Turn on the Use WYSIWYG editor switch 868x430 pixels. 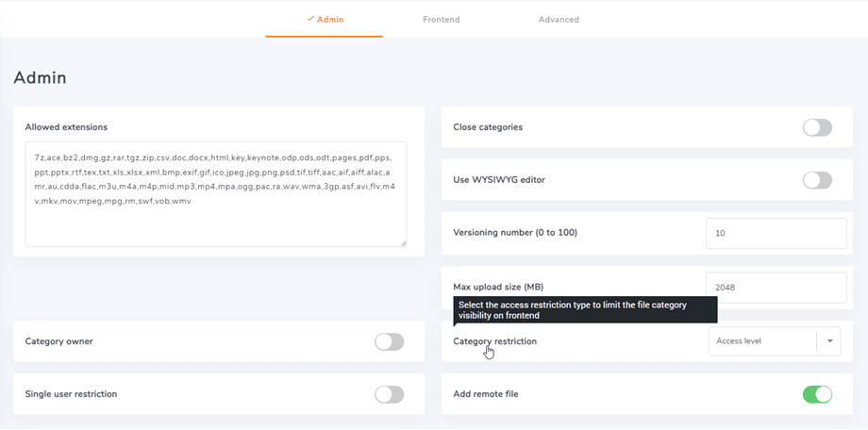click(x=817, y=180)
